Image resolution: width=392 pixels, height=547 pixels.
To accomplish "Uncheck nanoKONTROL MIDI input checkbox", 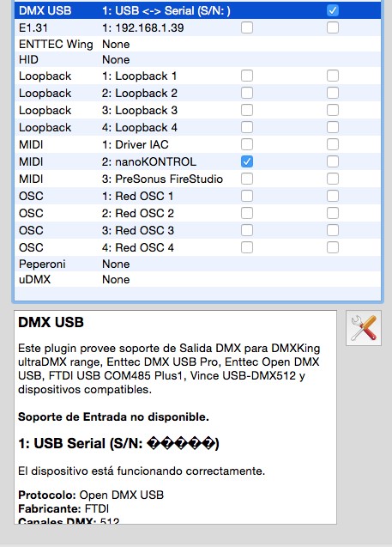I will (x=247, y=161).
